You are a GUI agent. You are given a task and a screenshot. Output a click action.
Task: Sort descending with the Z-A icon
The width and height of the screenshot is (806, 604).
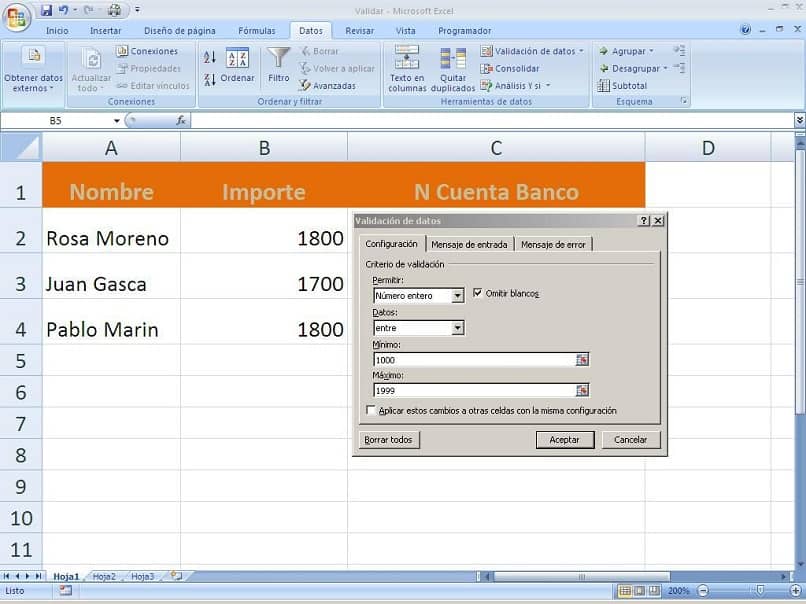(x=209, y=80)
